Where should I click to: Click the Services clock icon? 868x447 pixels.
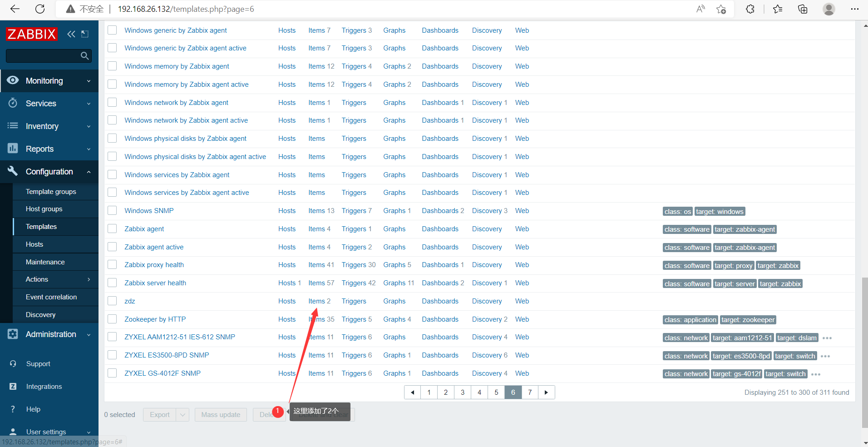point(13,103)
